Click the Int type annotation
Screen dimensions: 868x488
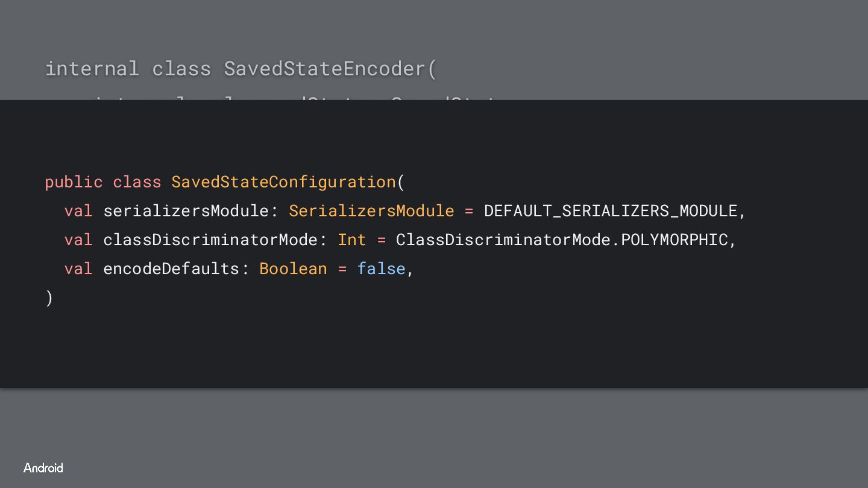pos(352,240)
